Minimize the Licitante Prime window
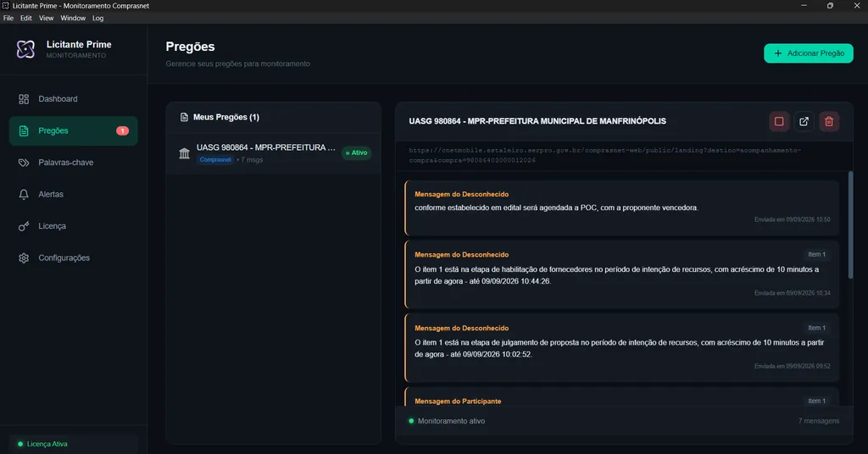The image size is (868, 454). point(804,6)
